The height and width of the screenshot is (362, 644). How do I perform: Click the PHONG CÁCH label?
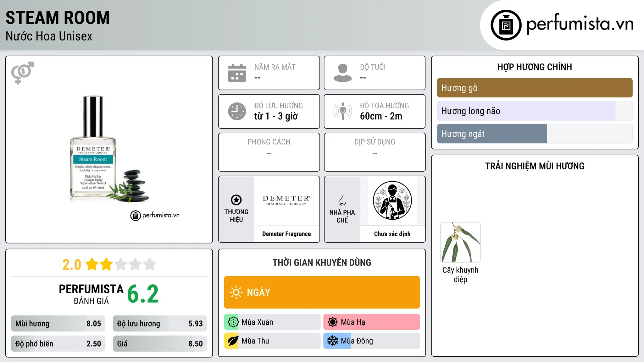(x=269, y=142)
